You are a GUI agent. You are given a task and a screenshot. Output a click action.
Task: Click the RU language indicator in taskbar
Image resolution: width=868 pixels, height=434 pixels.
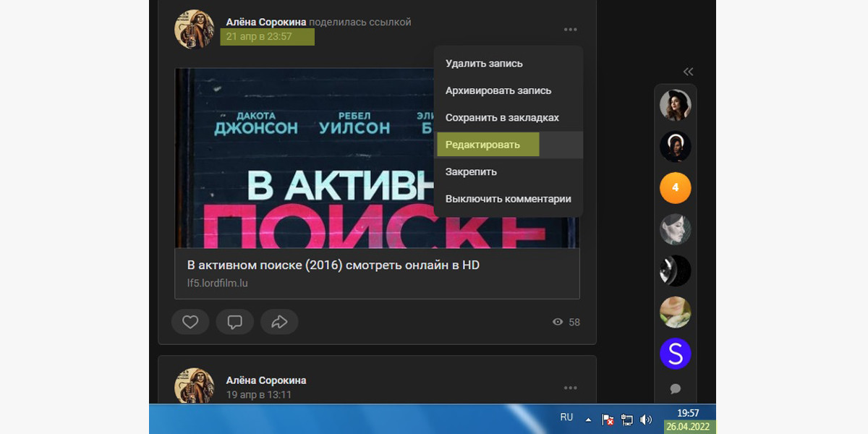(566, 417)
